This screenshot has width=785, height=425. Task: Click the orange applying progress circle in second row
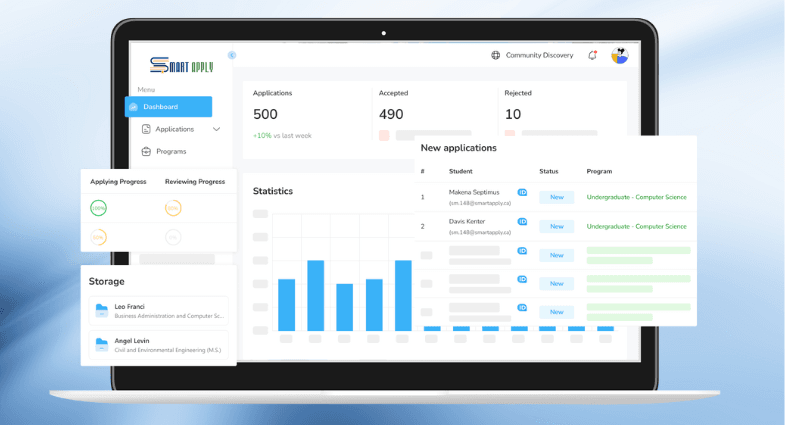click(x=98, y=237)
